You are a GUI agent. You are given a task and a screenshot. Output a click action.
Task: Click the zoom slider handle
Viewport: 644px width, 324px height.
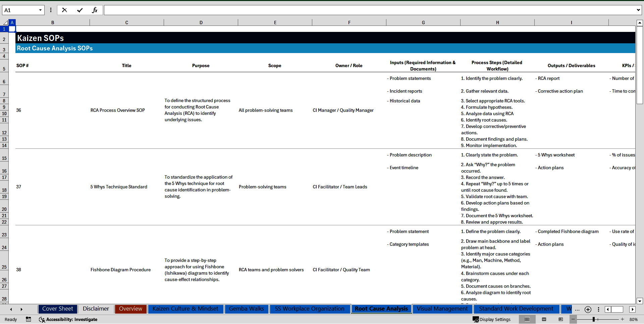[594, 319]
